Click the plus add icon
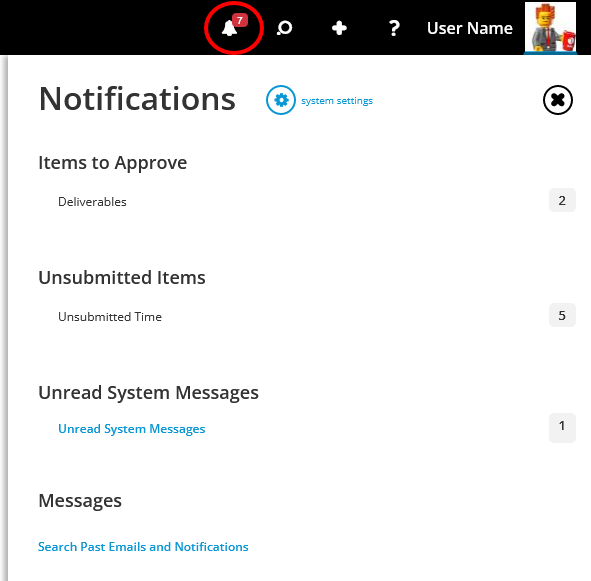The image size is (591, 581). [339, 28]
